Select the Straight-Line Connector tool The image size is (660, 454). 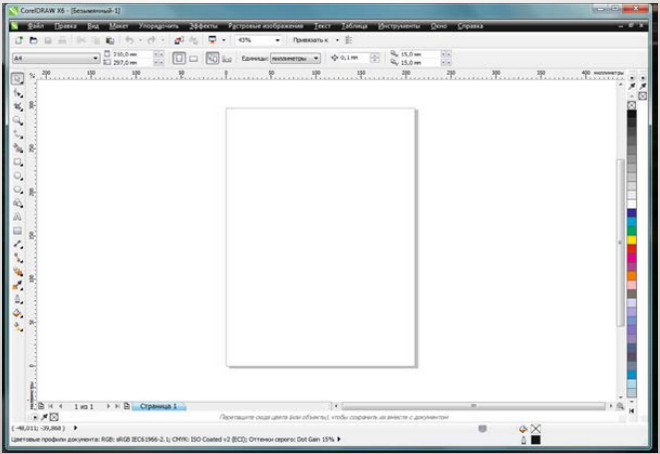coord(18,258)
